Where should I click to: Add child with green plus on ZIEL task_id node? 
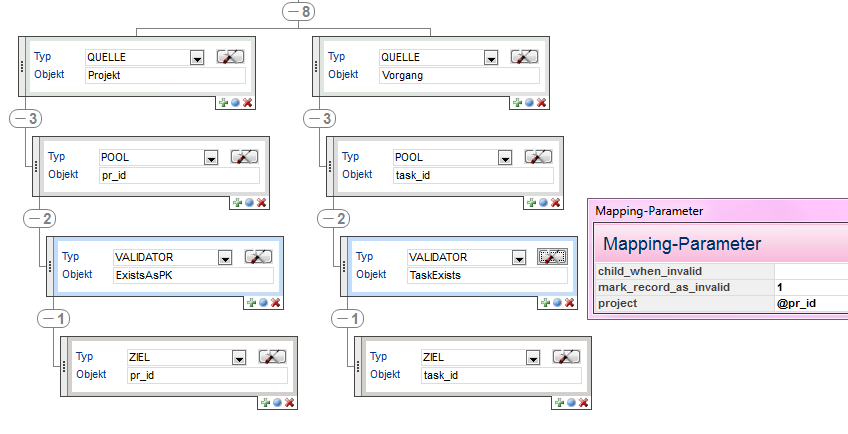pos(560,403)
